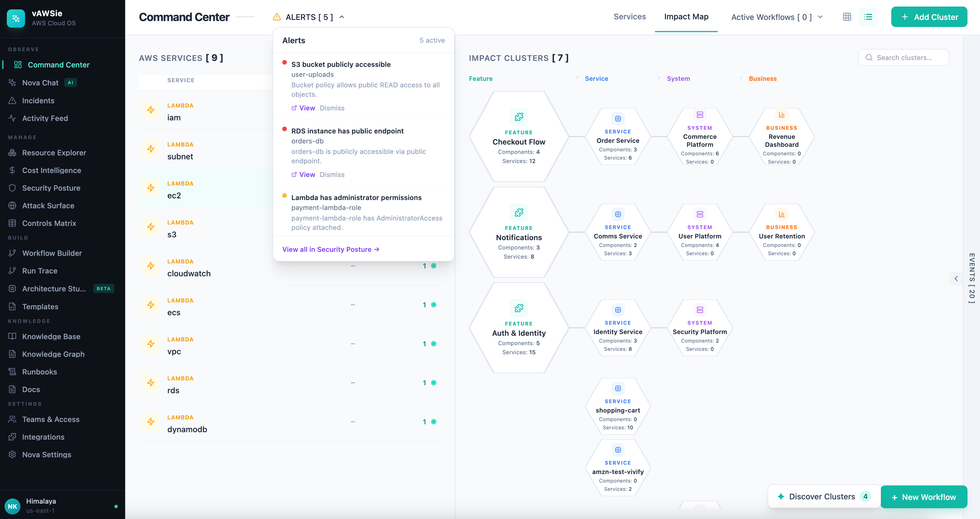Switch to list view icon
980x519 pixels.
(868, 17)
